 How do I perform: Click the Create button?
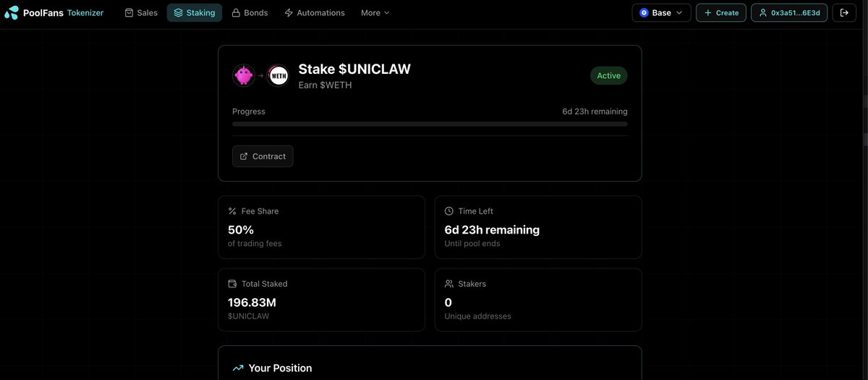point(721,12)
